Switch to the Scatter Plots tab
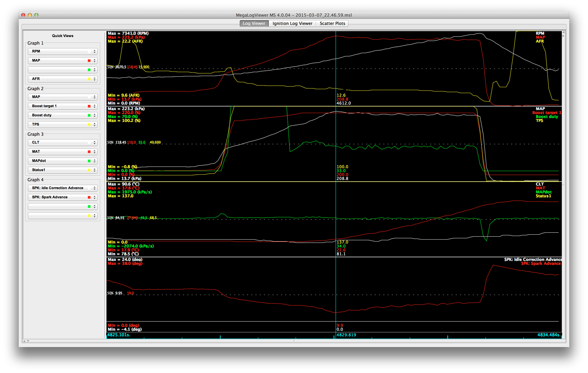The height and width of the screenshot is (373, 588). (332, 23)
